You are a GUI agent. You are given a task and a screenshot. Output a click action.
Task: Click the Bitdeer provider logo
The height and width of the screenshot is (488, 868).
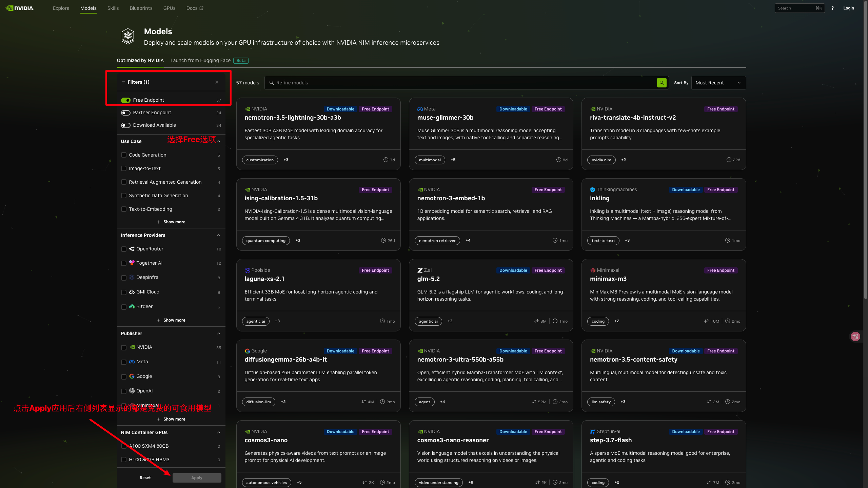coord(132,306)
